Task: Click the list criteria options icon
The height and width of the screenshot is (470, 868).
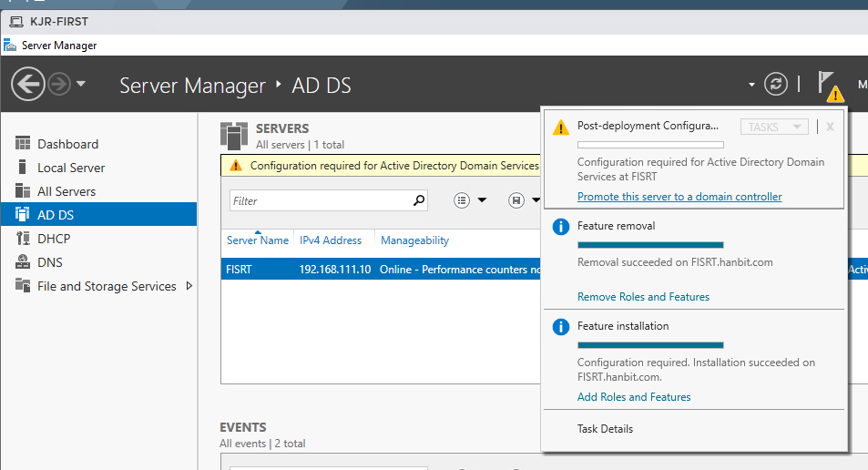Action: [462, 200]
